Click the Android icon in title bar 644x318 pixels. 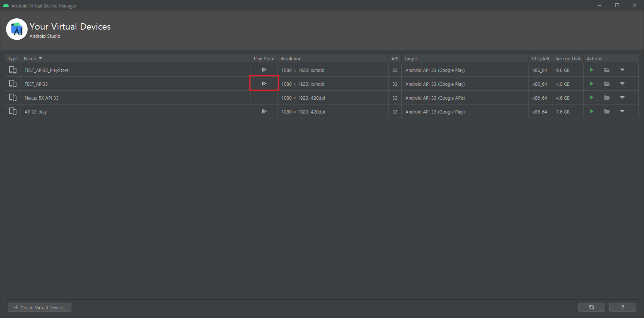click(x=6, y=6)
